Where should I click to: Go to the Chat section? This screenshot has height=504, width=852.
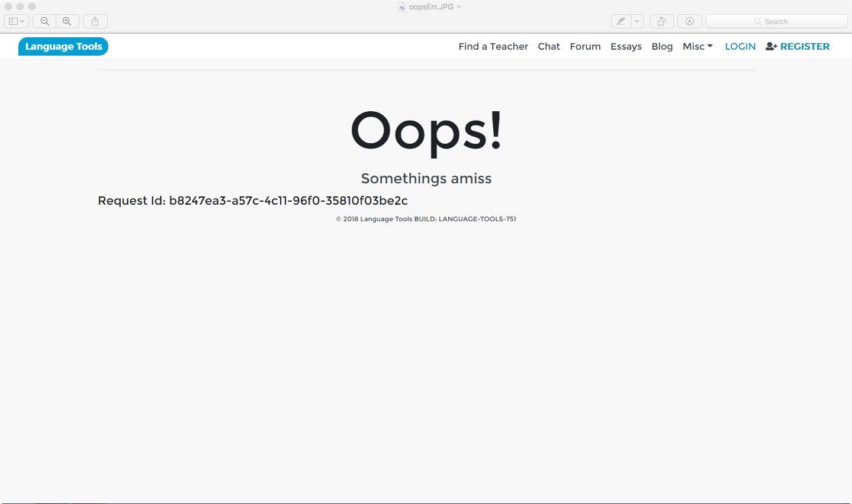coord(548,47)
